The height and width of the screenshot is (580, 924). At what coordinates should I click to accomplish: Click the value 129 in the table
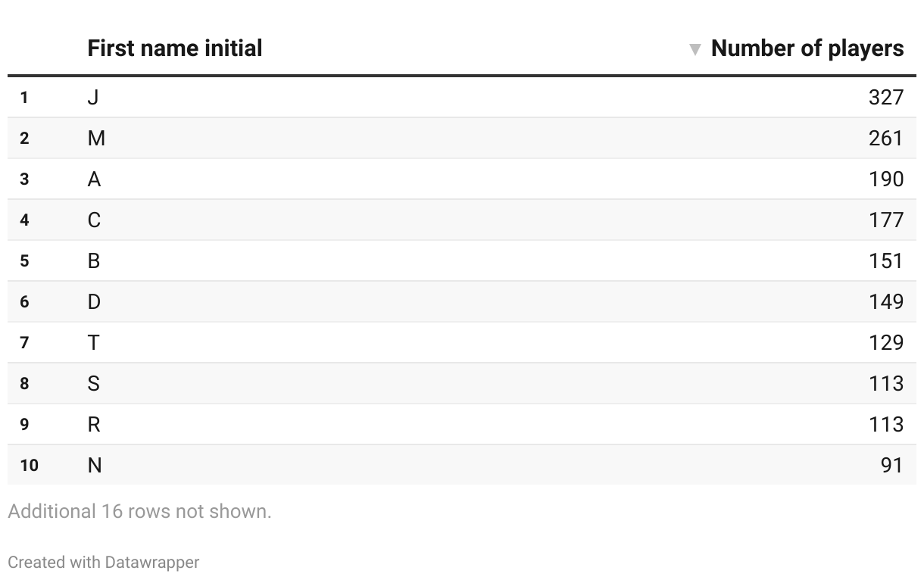point(885,342)
